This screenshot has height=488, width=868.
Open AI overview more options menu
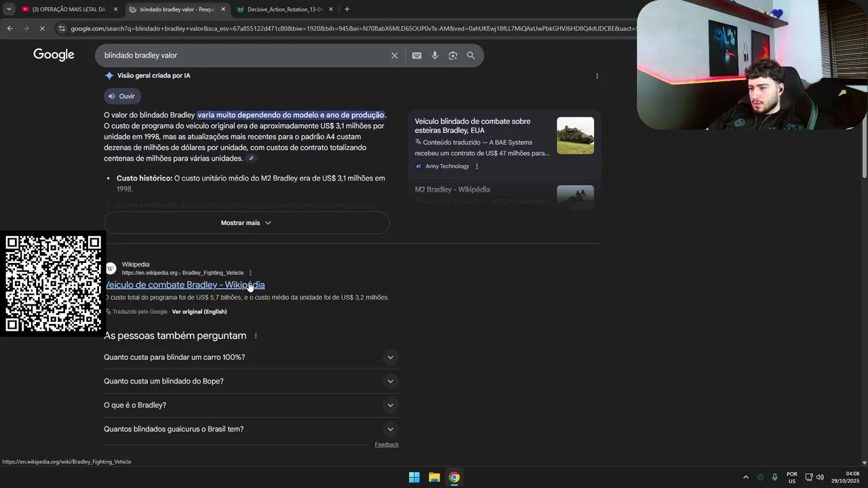click(597, 76)
